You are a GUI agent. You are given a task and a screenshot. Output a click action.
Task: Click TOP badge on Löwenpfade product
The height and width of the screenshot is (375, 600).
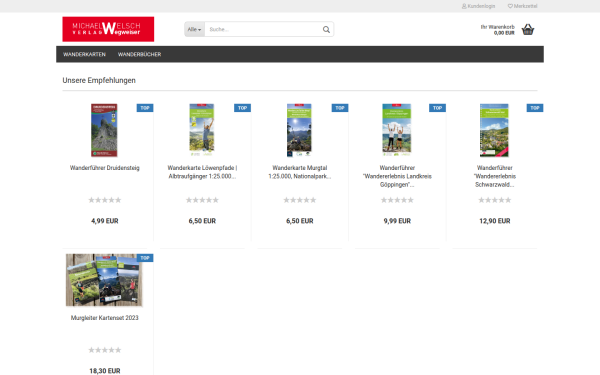tap(243, 108)
